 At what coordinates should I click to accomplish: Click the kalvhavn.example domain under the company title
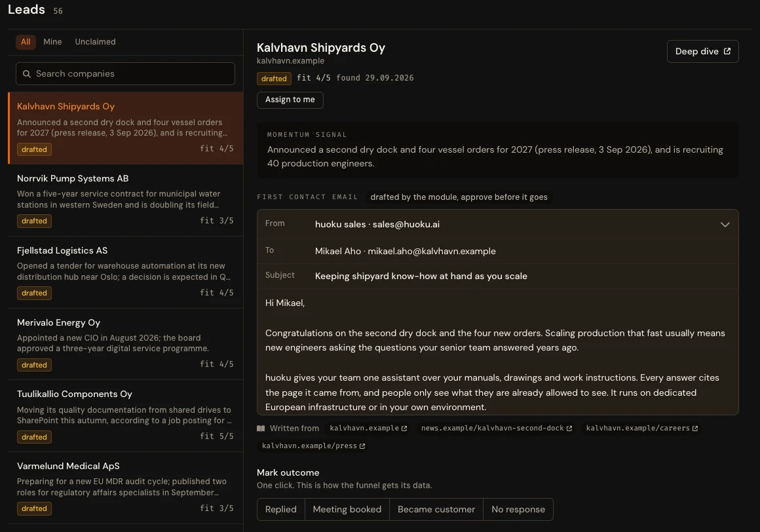[290, 60]
